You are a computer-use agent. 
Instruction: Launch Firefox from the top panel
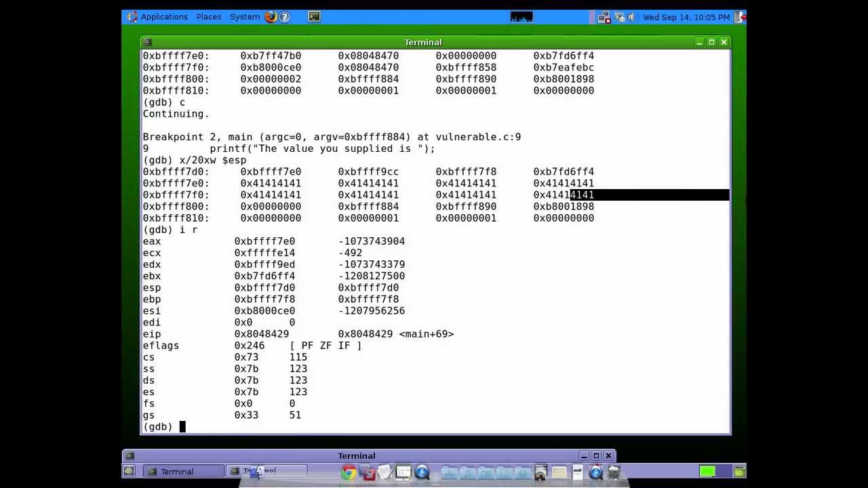tap(271, 17)
